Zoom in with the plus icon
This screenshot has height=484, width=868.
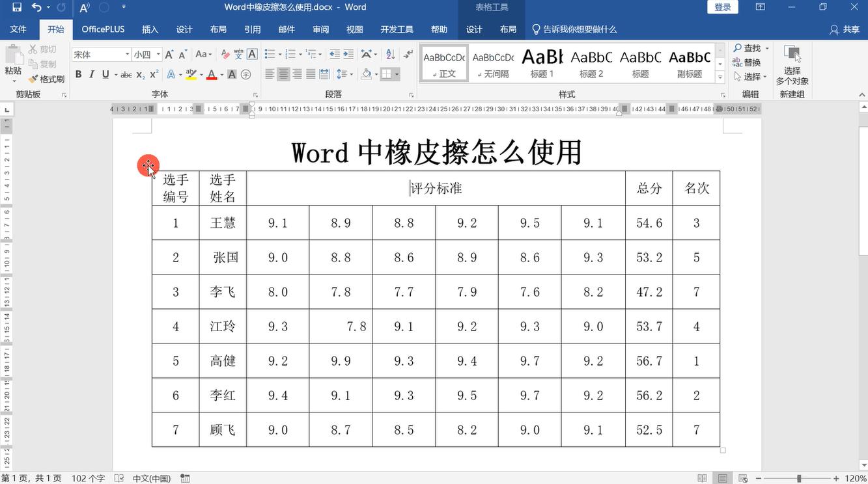tap(837, 478)
